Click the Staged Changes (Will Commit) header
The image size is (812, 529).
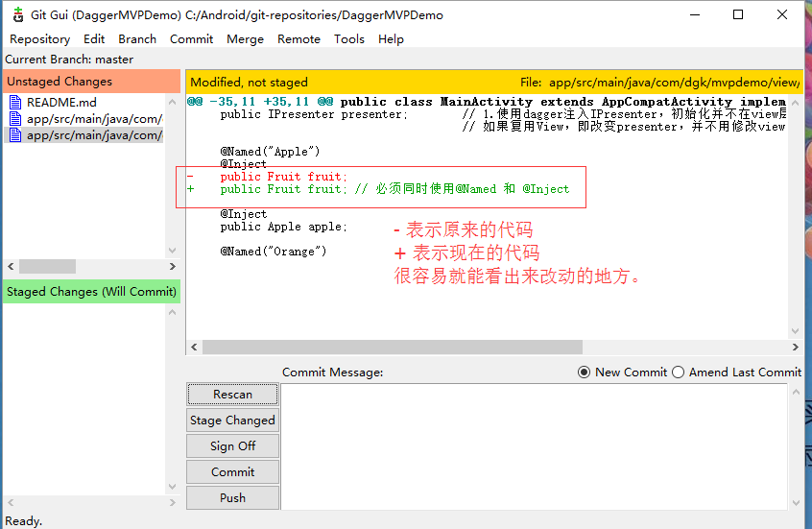pos(91,292)
